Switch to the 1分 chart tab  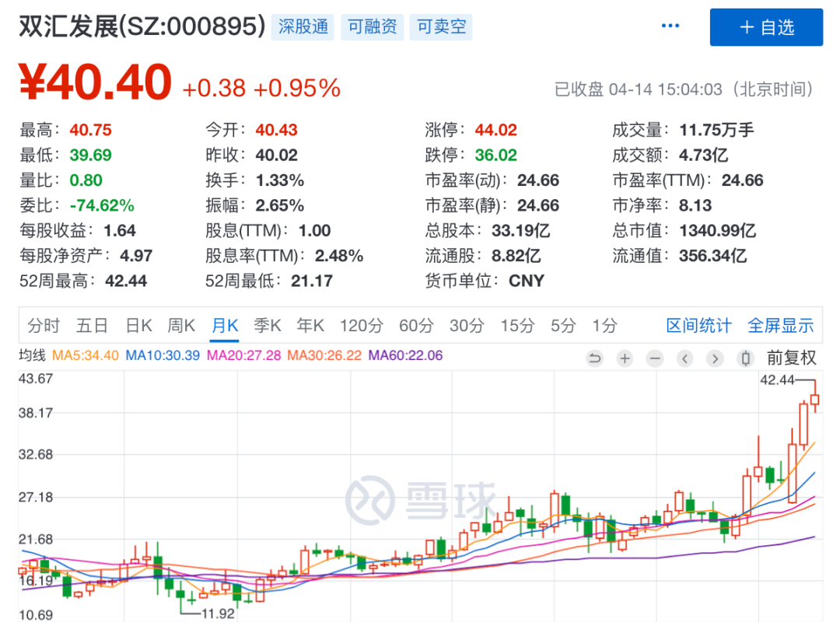605,325
